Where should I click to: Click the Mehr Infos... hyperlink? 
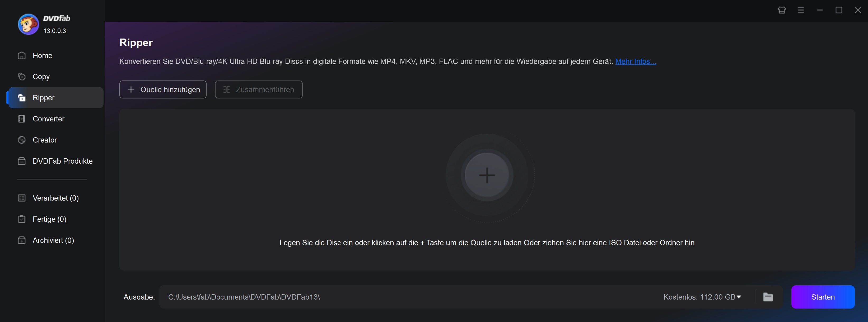pyautogui.click(x=636, y=61)
